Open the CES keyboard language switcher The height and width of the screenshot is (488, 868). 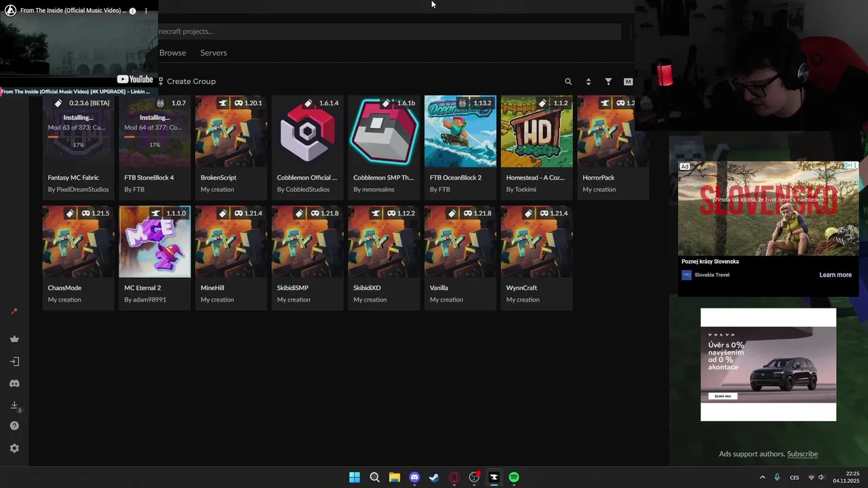tap(794, 477)
